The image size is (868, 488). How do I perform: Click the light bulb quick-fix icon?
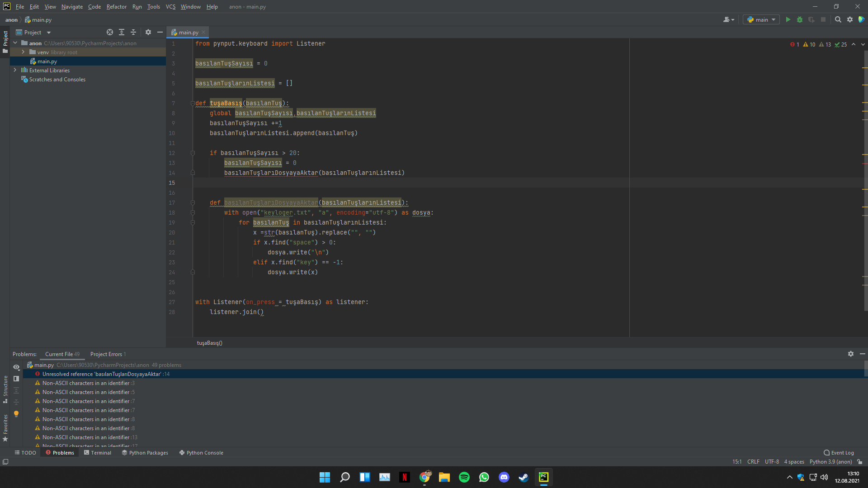tap(16, 413)
